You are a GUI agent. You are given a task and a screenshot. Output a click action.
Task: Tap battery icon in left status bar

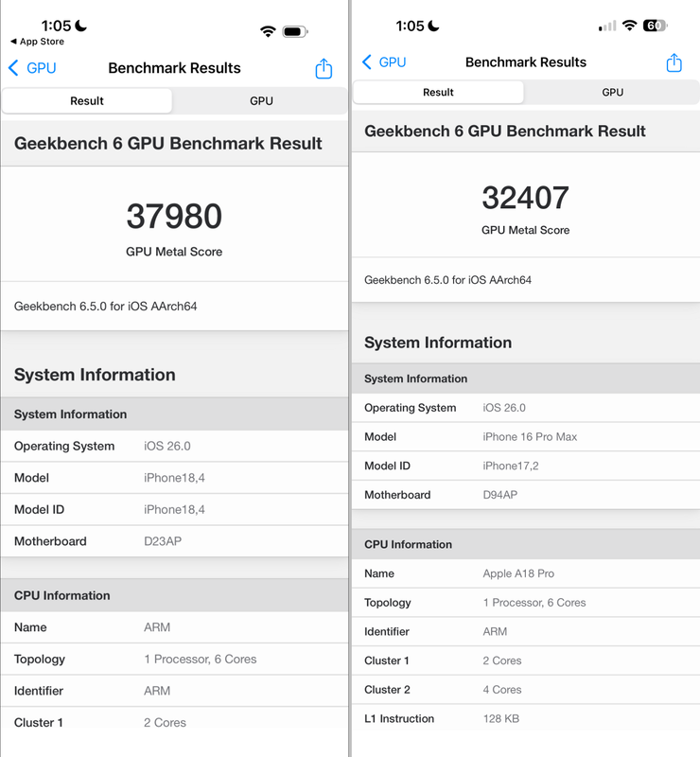(x=295, y=32)
